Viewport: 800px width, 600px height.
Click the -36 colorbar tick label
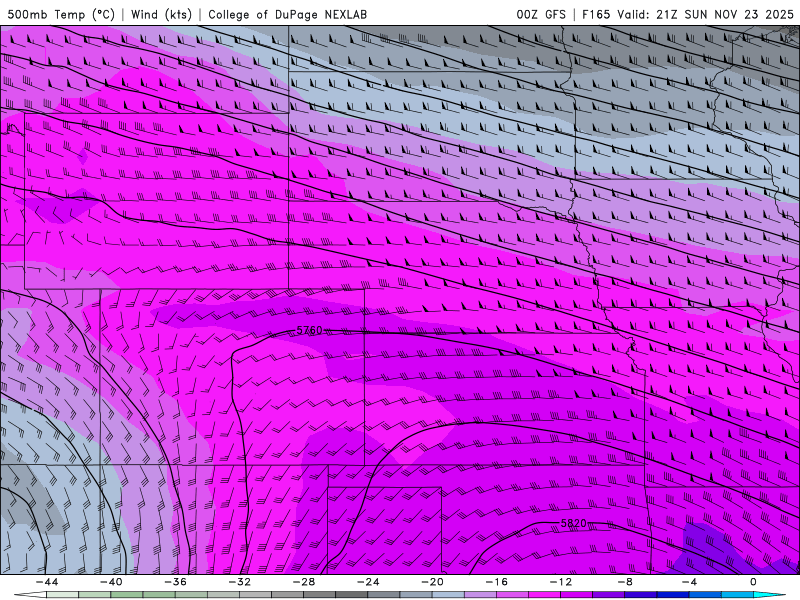tap(175, 582)
